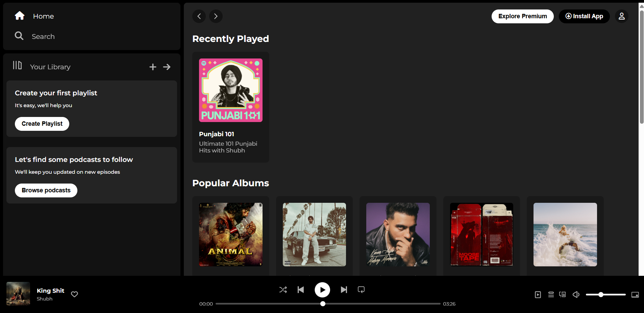Open the Punjabi 101 playlist cover
The image size is (644, 313).
click(231, 90)
